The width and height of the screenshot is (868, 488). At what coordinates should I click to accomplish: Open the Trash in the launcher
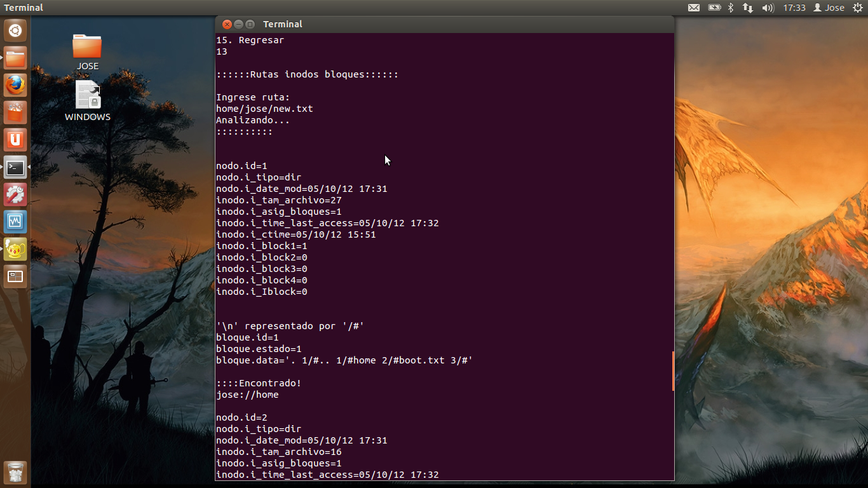(15, 473)
